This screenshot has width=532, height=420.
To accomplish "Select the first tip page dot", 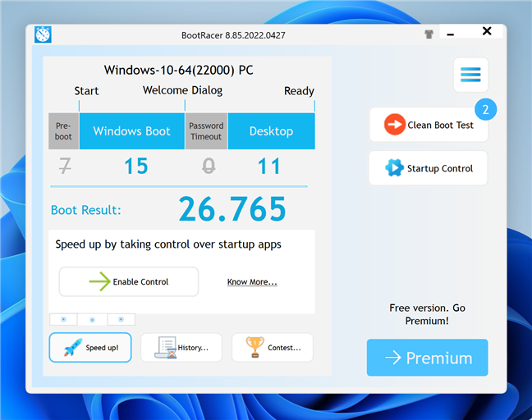I will 63,319.
